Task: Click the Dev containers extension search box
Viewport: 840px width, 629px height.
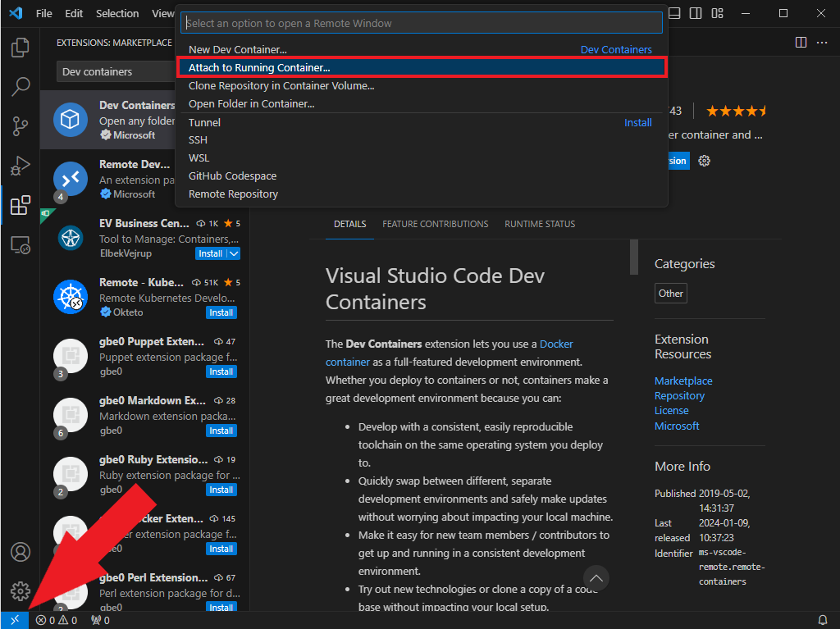Action: (x=116, y=71)
